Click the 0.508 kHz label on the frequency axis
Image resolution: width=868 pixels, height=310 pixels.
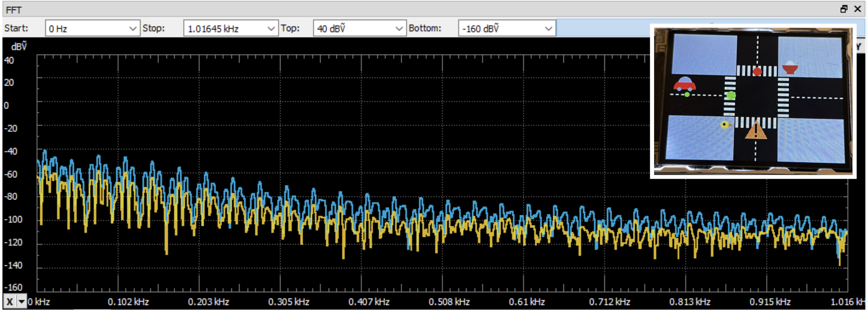(449, 302)
